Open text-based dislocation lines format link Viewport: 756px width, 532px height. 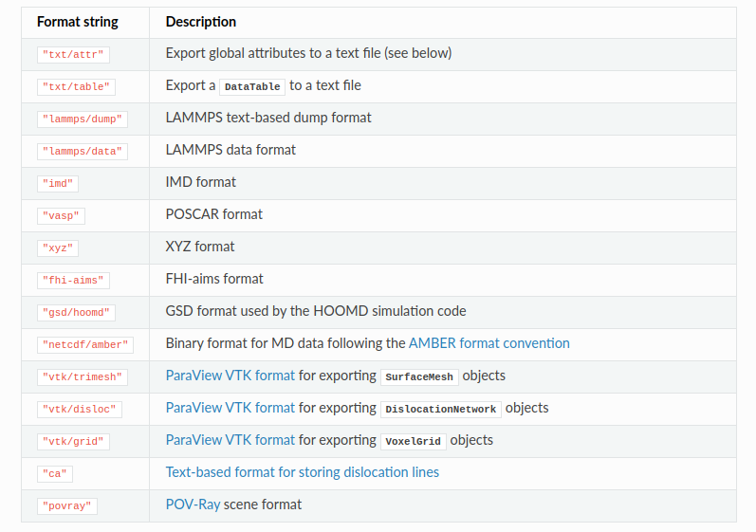[x=302, y=472]
